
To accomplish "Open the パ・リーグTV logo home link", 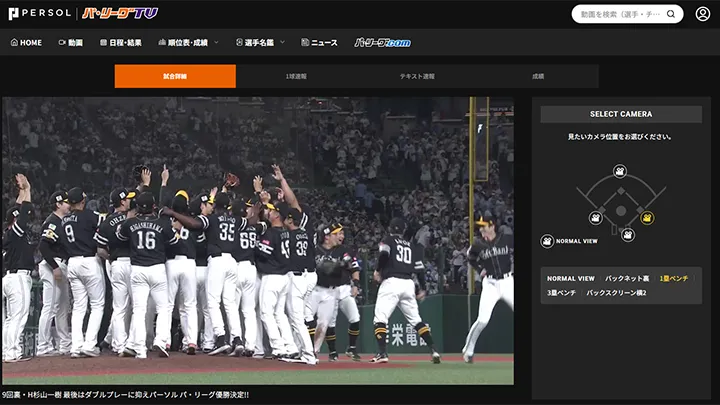I will (x=120, y=13).
